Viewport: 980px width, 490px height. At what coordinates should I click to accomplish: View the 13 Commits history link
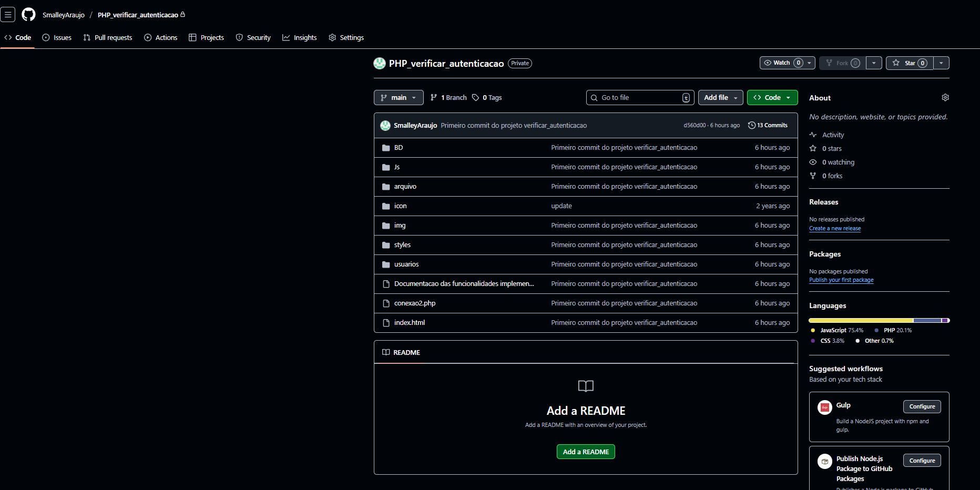768,125
